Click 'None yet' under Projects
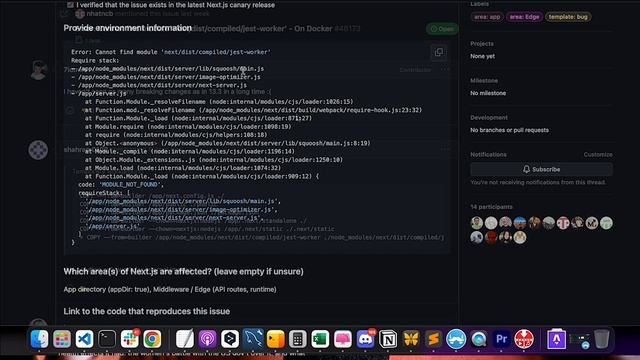 482,56
